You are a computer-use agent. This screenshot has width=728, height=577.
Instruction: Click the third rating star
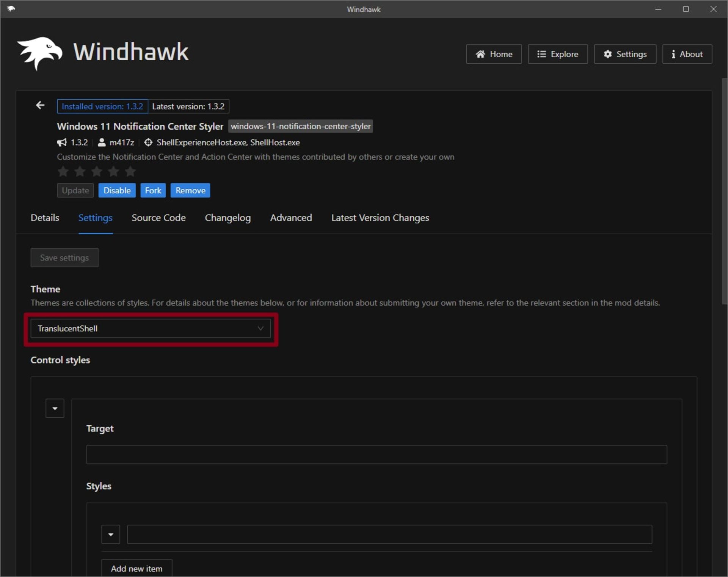tap(97, 172)
